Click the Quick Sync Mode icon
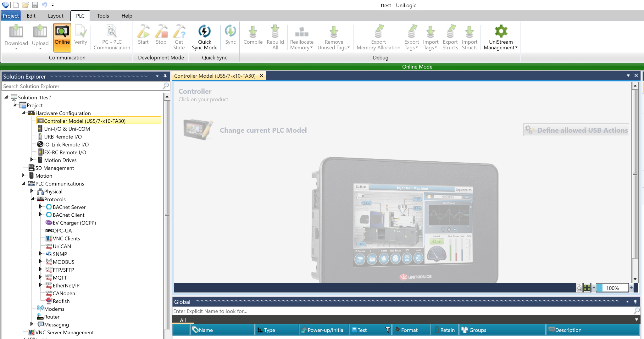The width and height of the screenshot is (644, 339). 204,32
